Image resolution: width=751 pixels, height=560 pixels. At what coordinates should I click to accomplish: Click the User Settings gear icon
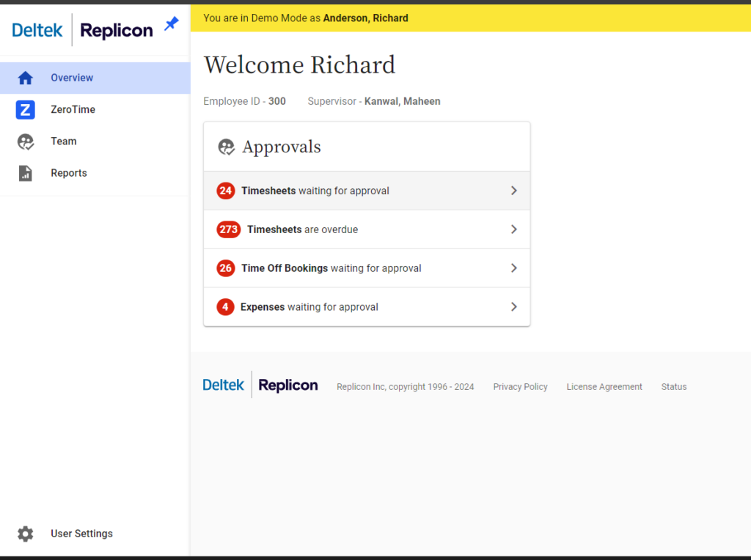click(25, 534)
